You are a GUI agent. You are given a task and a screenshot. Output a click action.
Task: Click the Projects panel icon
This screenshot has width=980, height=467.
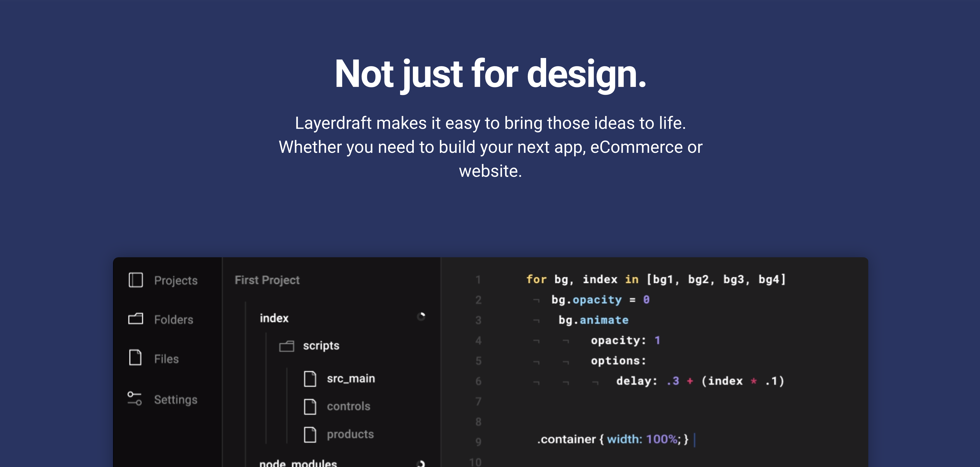(x=135, y=280)
